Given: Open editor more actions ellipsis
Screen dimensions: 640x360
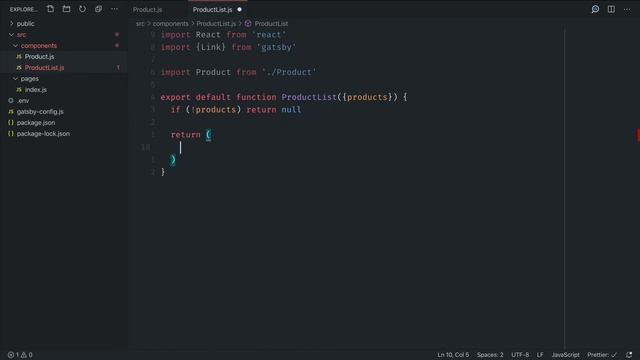Looking at the screenshot, I should click(x=627, y=9).
